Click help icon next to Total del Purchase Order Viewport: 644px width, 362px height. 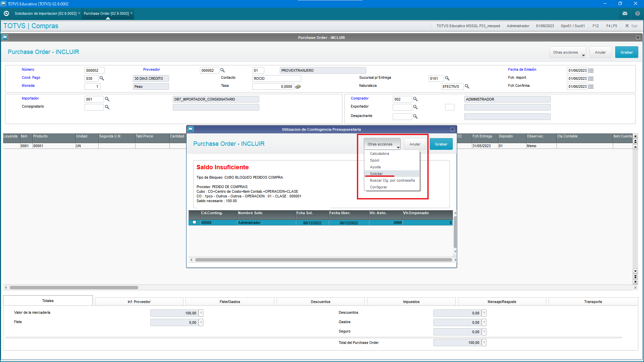(x=484, y=343)
